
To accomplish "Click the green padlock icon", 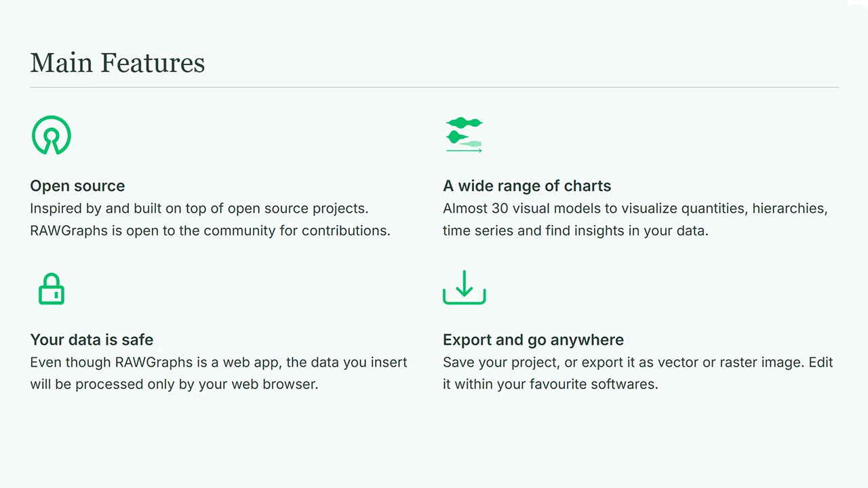I will coord(52,289).
